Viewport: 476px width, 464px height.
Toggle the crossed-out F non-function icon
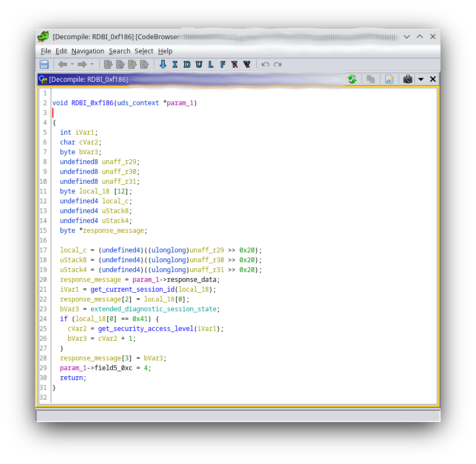(234, 64)
